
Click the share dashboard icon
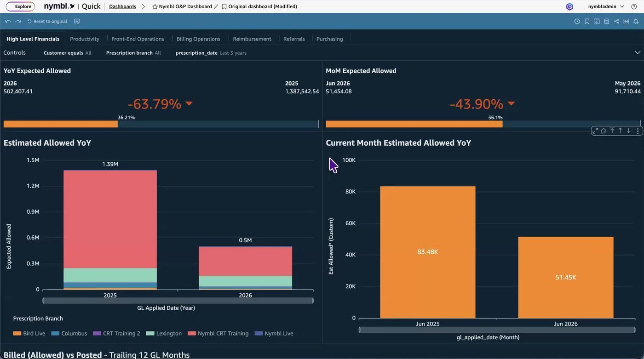[616, 22]
